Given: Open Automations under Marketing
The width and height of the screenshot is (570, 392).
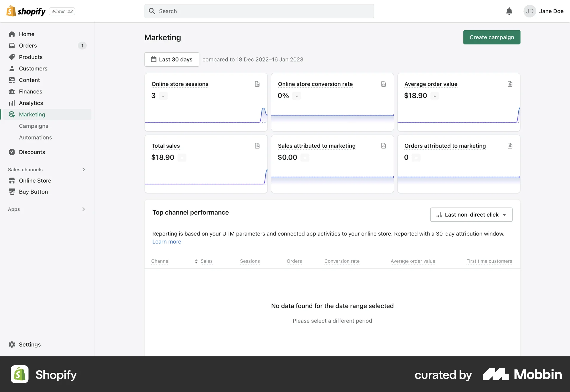Looking at the screenshot, I should 35,137.
